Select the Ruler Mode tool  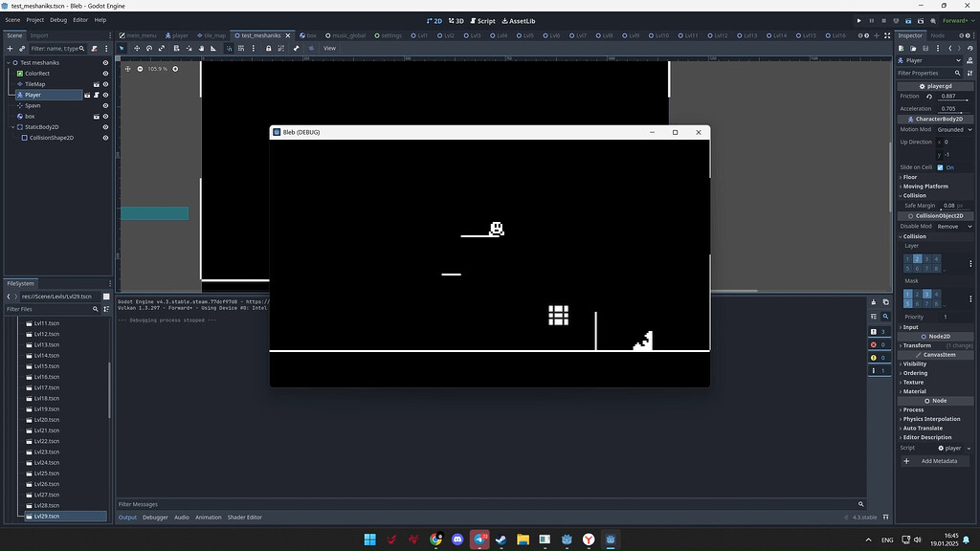[213, 48]
